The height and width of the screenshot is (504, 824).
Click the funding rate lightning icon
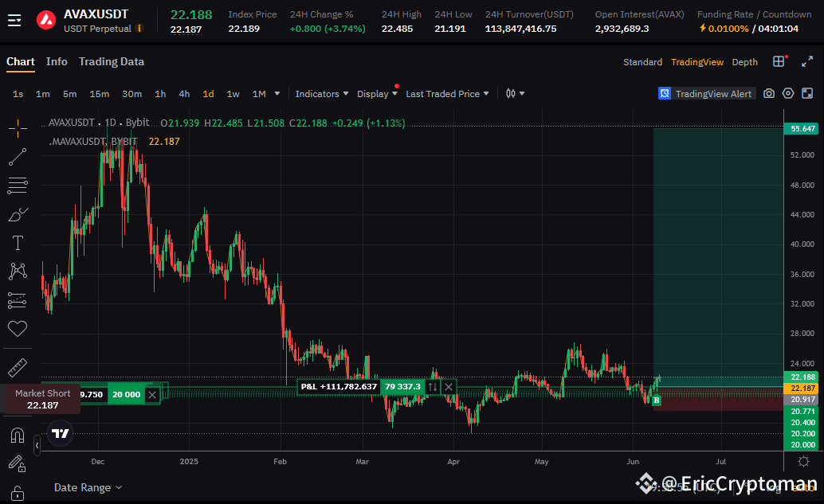[x=703, y=29]
